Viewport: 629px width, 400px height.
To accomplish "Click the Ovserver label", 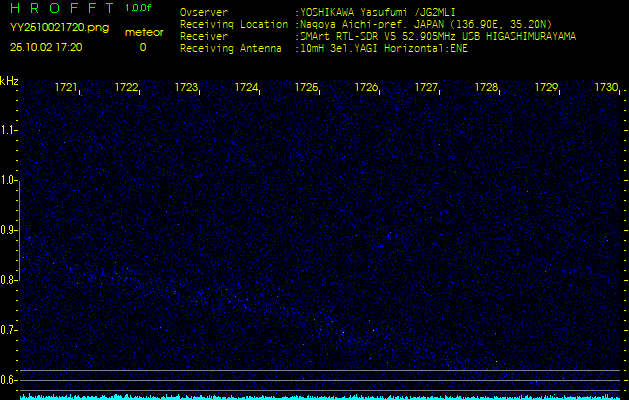I will [x=204, y=12].
